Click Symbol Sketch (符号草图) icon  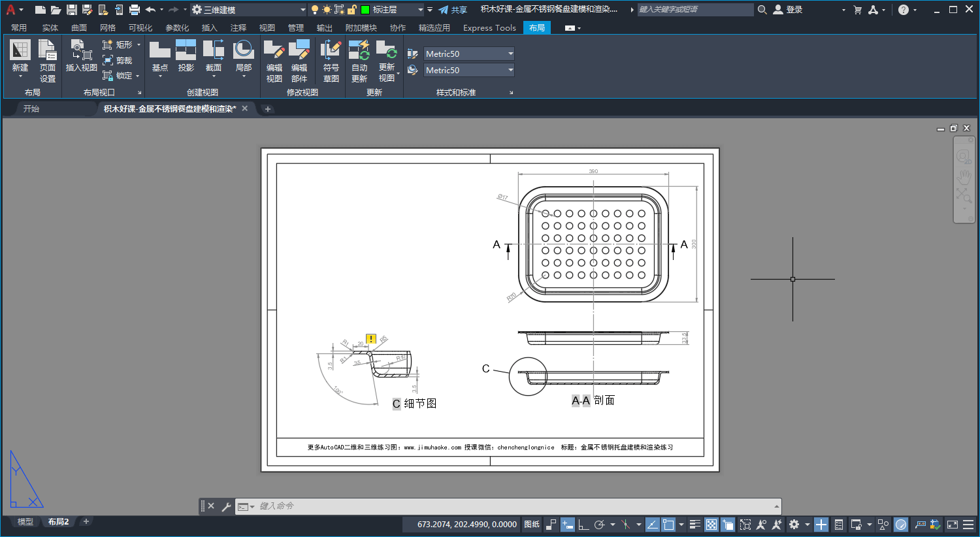coord(331,51)
